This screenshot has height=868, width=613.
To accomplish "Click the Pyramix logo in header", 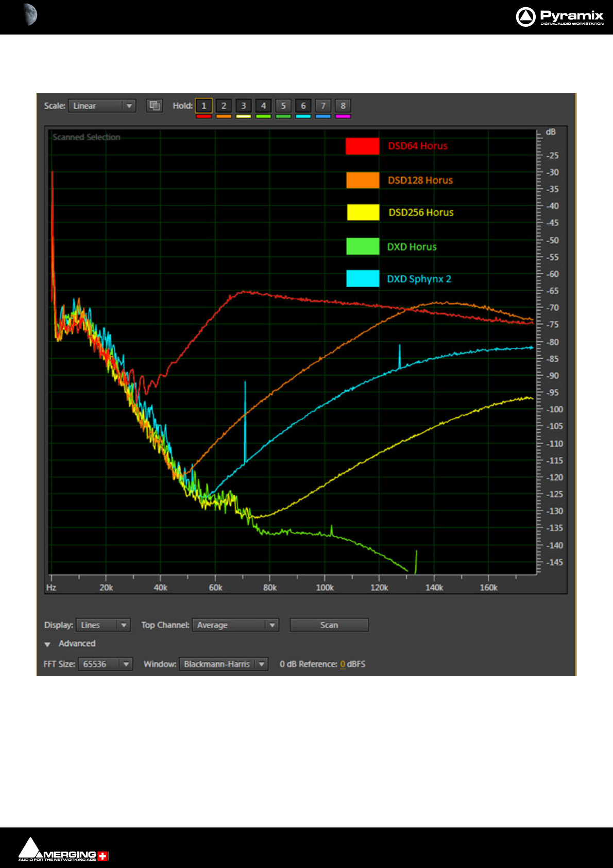I will pos(559,17).
